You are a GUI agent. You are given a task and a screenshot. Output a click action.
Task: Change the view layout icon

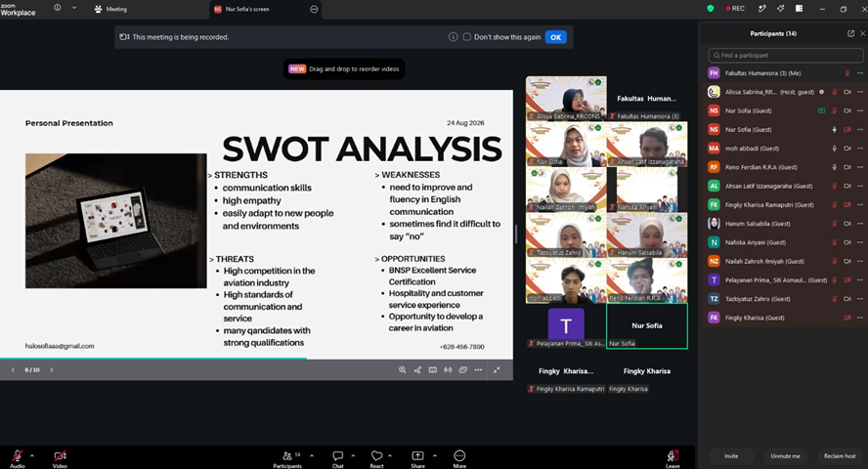799,8
